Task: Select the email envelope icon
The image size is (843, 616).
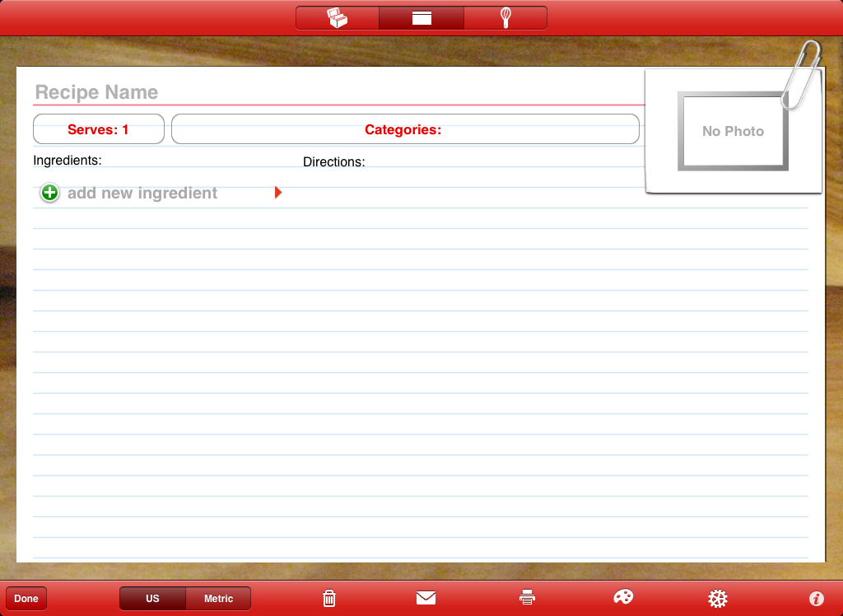Action: tap(426, 598)
